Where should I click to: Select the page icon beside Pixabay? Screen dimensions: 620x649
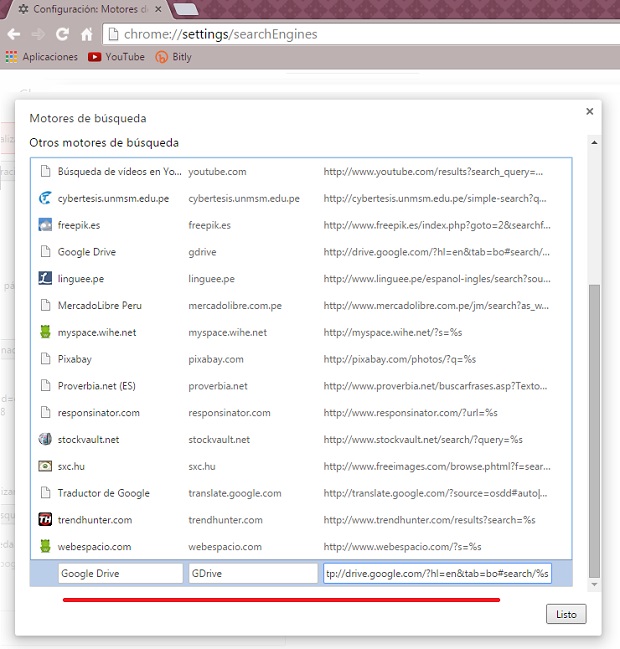[45, 359]
